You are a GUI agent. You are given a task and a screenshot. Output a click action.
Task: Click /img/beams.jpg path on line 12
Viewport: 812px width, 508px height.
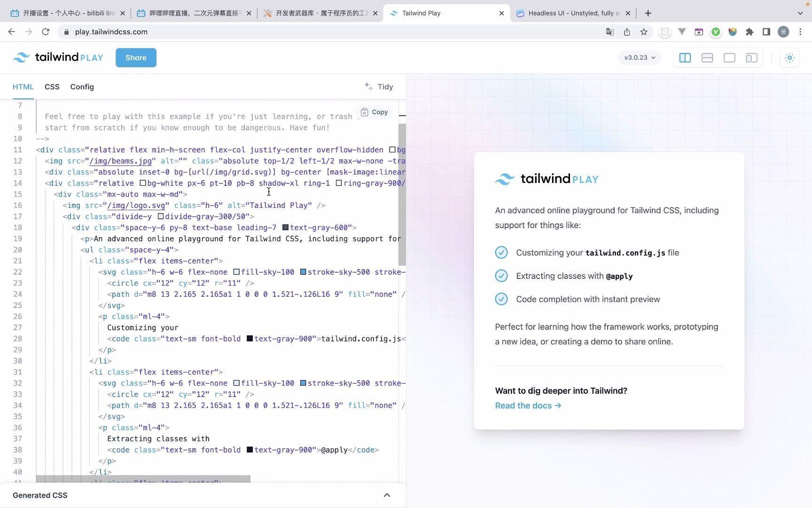tap(120, 161)
